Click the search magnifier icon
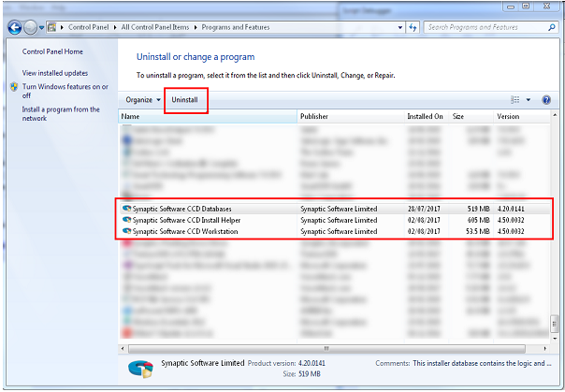This screenshot has width=565, height=392. pyautogui.click(x=551, y=27)
